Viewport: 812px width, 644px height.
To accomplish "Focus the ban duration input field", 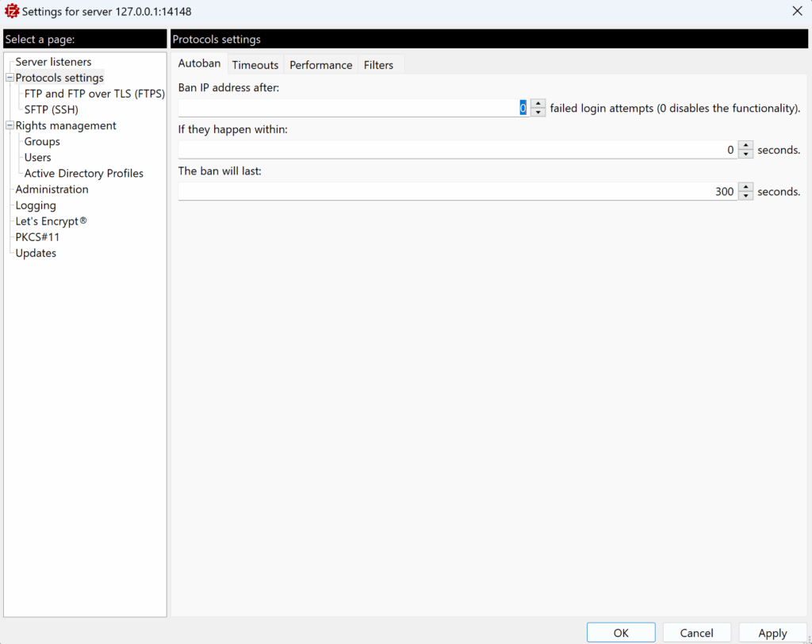I will (x=457, y=191).
